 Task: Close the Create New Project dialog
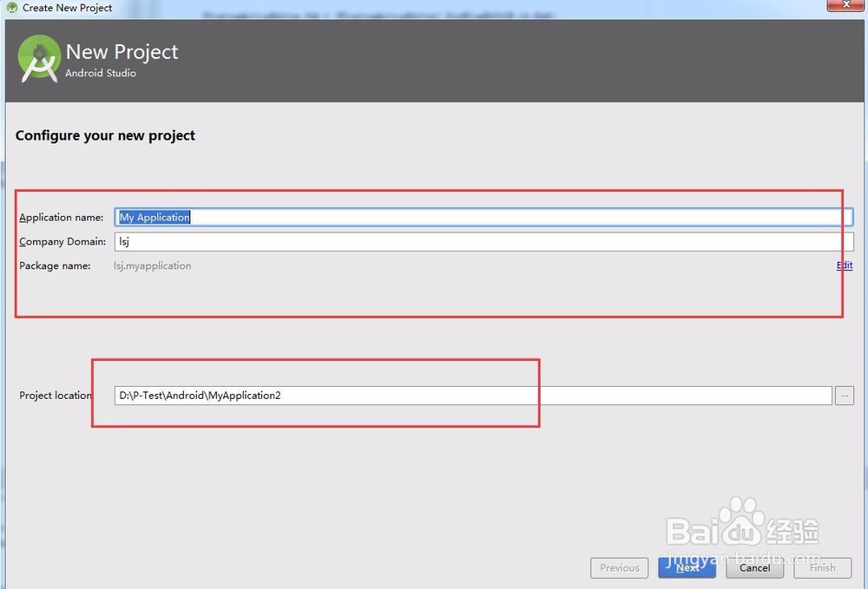coord(845,5)
